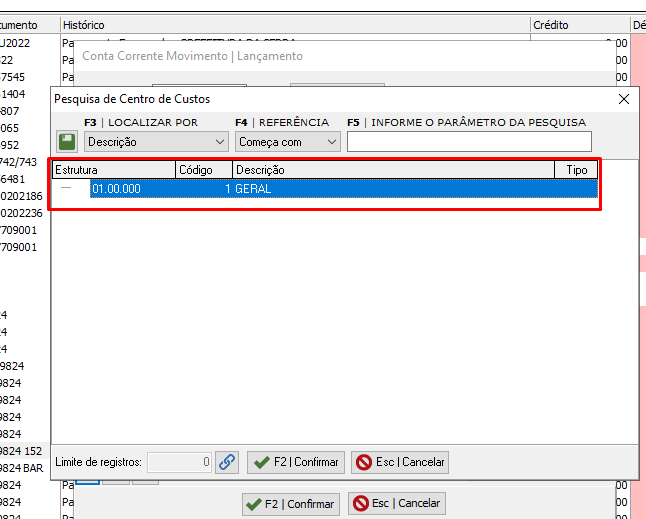Sort by the Descrição column header in results grid
Screen dimensions: 646x519
click(393, 170)
